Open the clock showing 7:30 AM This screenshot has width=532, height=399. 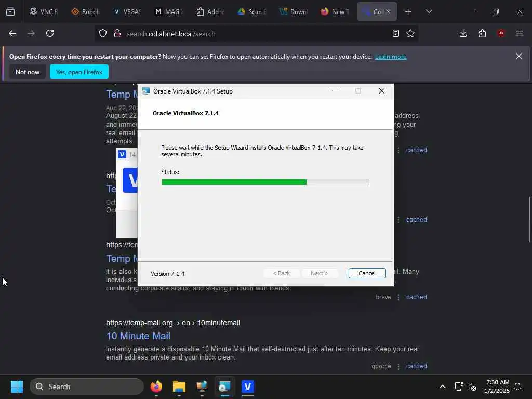497,387
